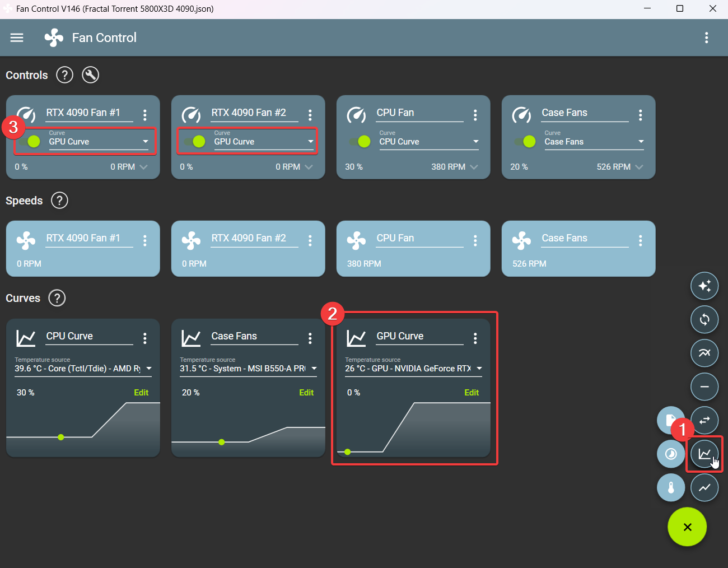Screen dimensions: 728x568
Task: Turn off the Case Fans control switch
Action: [x=525, y=142]
